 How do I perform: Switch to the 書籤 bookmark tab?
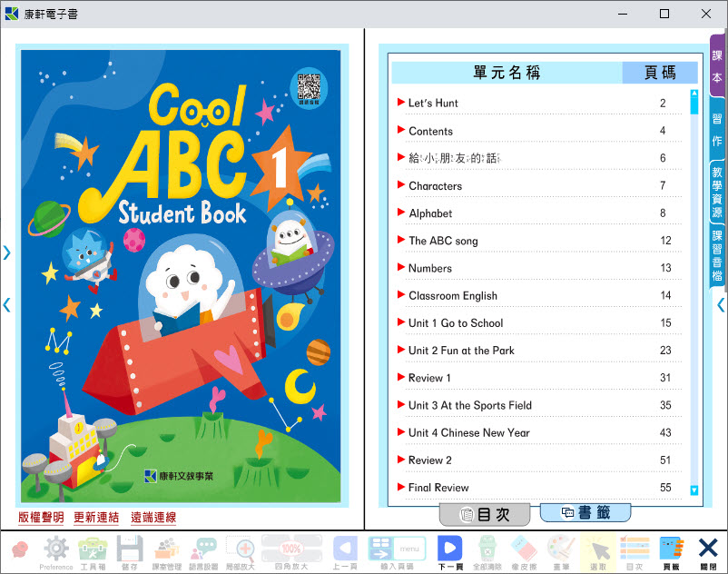(585, 513)
